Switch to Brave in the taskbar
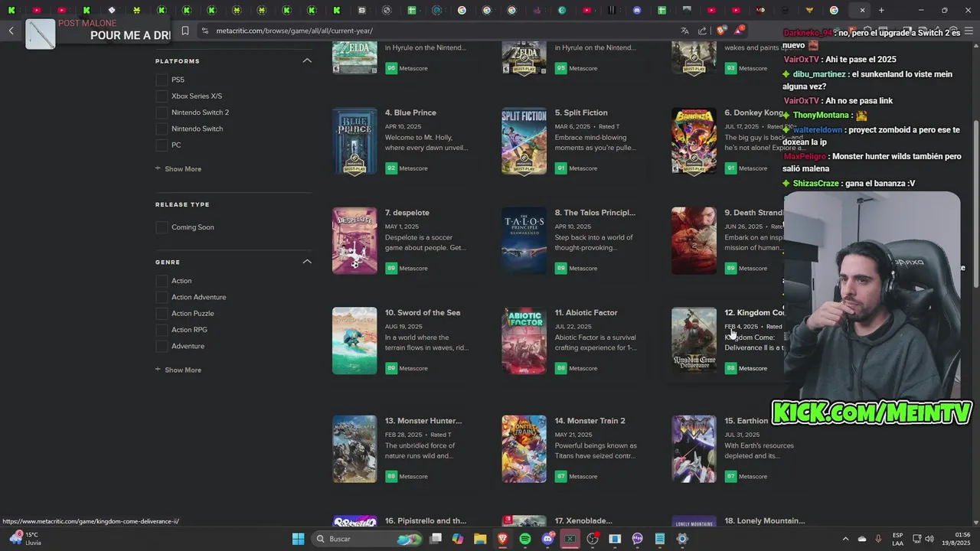980x551 pixels. [x=503, y=539]
